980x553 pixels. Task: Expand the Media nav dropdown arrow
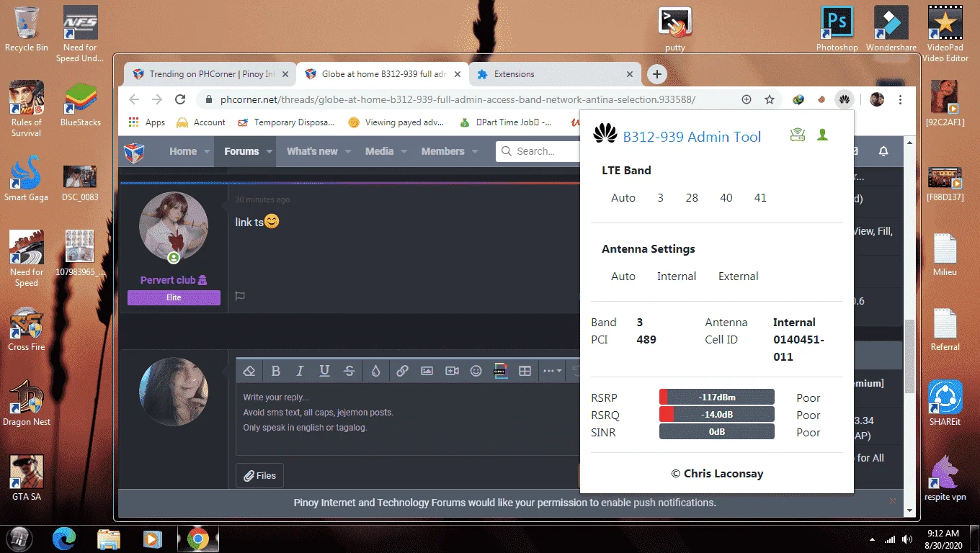click(404, 152)
